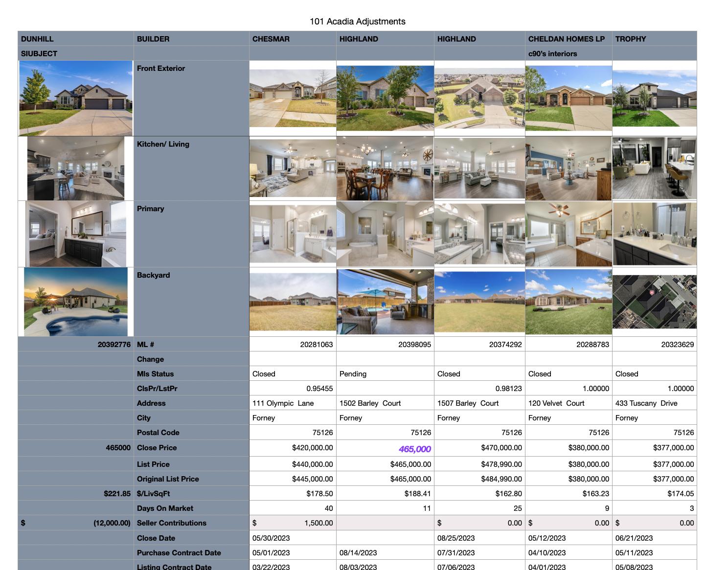Click seller contributions value 1,500.00
The height and width of the screenshot is (570, 728).
pos(318,523)
